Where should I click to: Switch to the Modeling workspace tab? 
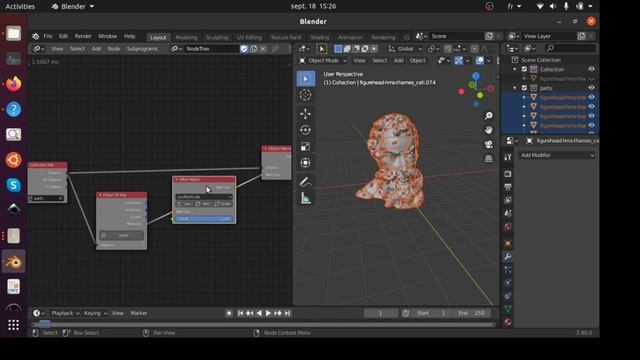(186, 37)
